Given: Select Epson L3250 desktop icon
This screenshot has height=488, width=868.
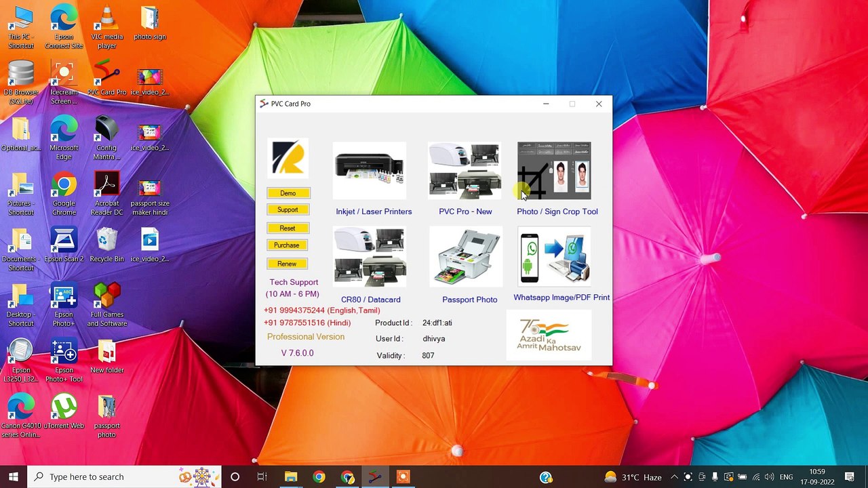Looking at the screenshot, I should (21, 361).
